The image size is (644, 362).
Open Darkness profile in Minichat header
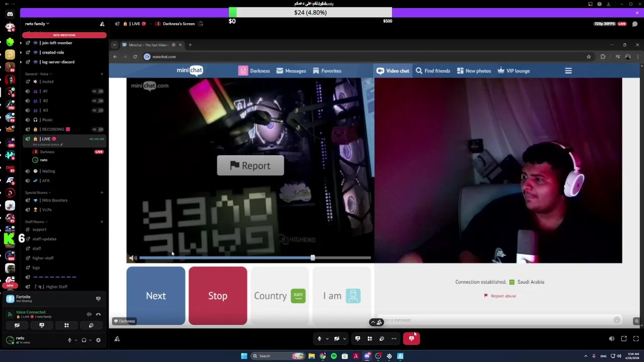click(x=254, y=71)
